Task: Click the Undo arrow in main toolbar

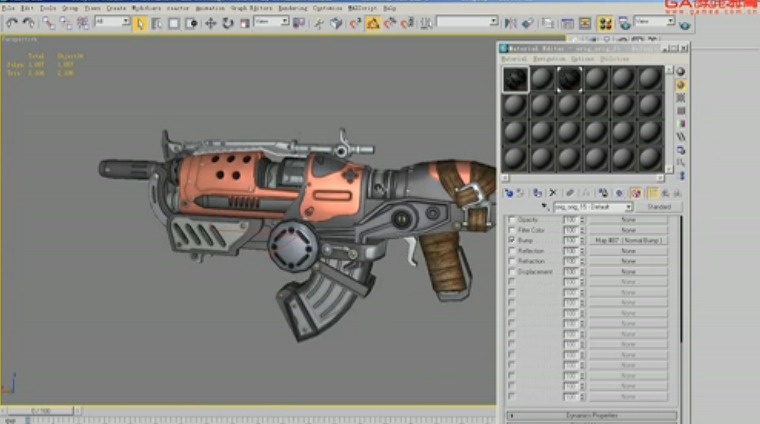Action: click(12, 23)
